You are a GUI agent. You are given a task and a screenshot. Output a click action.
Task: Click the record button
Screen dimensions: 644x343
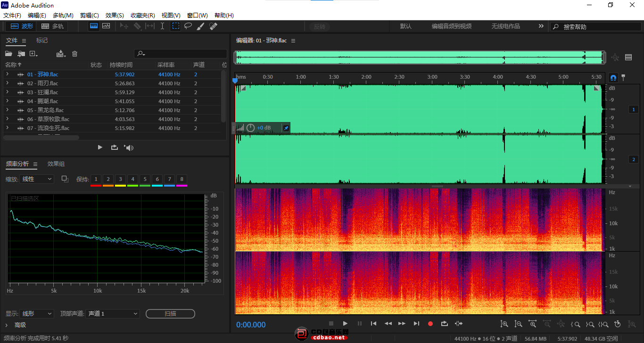click(x=430, y=324)
